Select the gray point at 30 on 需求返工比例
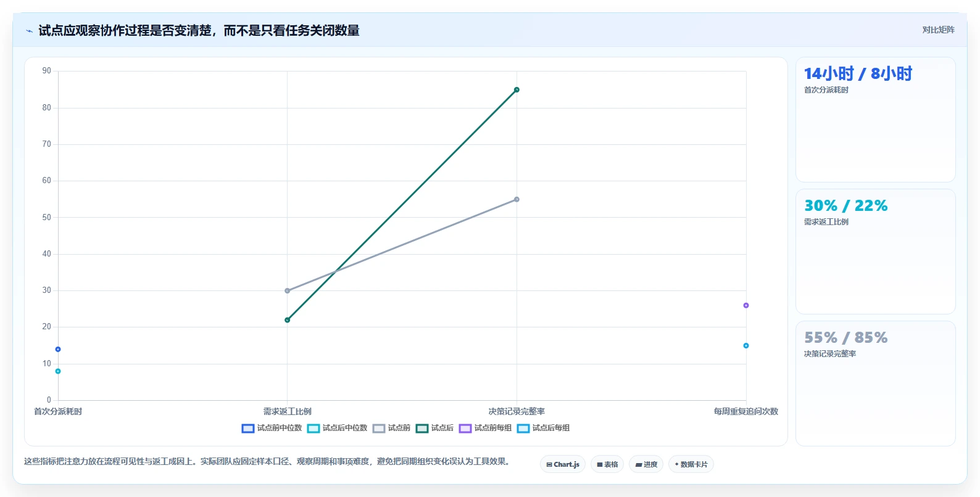 287,290
